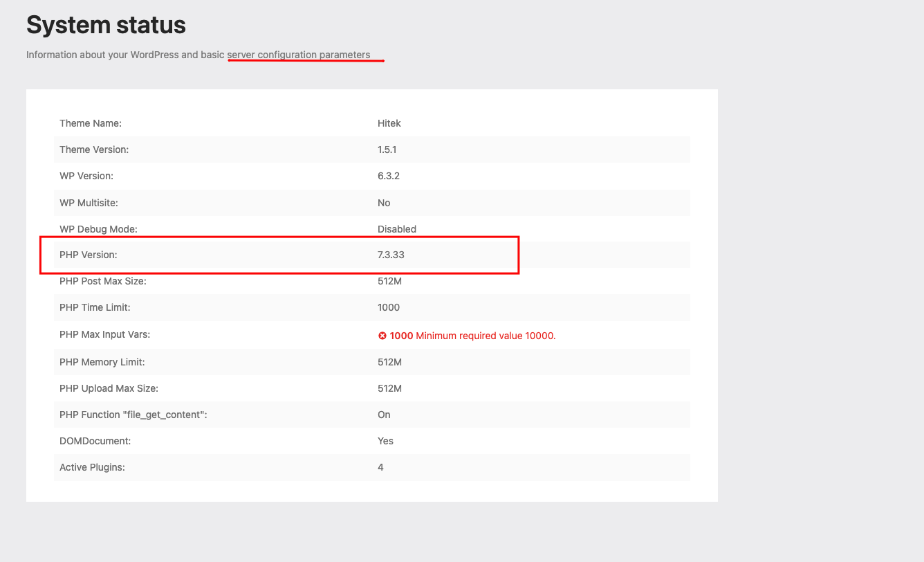Click the 512M value for Post Max Size

(389, 281)
